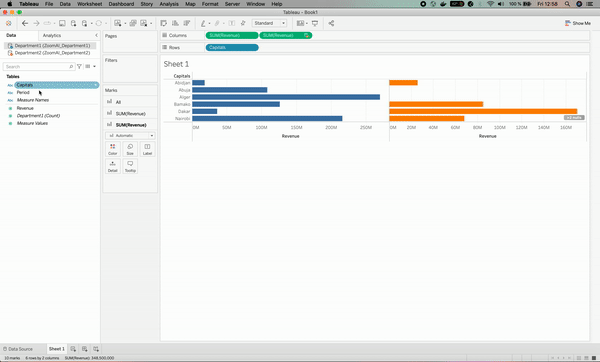Click the filter funnel icon in Data pane
The image size is (600, 362).
(79, 67)
